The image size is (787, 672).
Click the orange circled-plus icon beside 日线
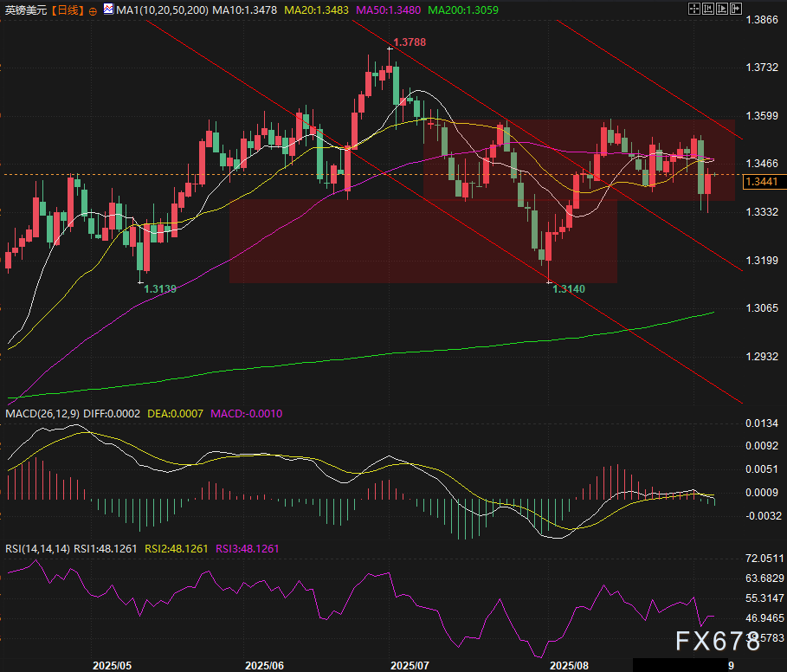[x=93, y=11]
